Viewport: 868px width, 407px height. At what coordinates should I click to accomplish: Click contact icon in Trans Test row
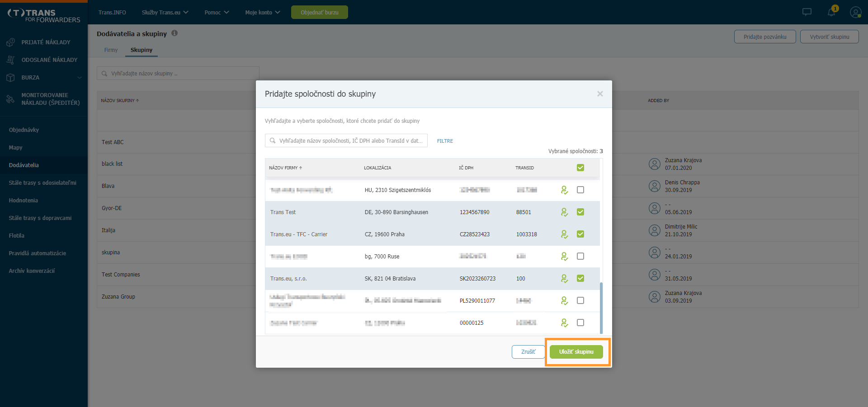point(564,212)
